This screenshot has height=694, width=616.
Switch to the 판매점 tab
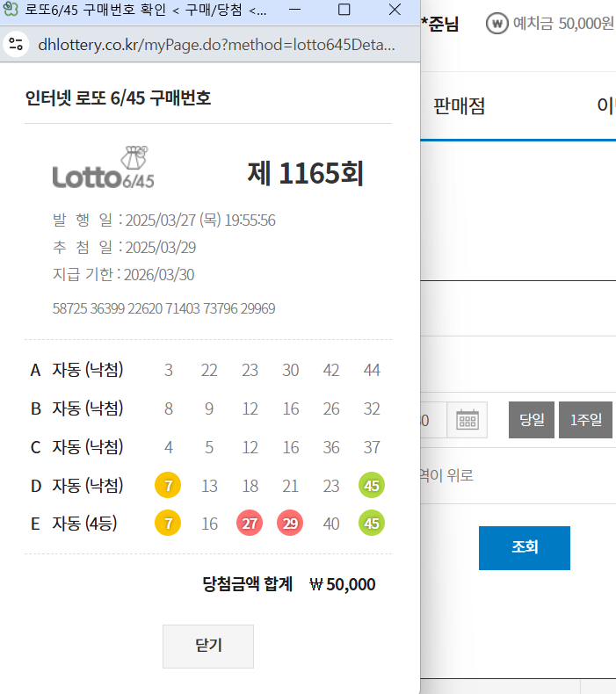(459, 106)
